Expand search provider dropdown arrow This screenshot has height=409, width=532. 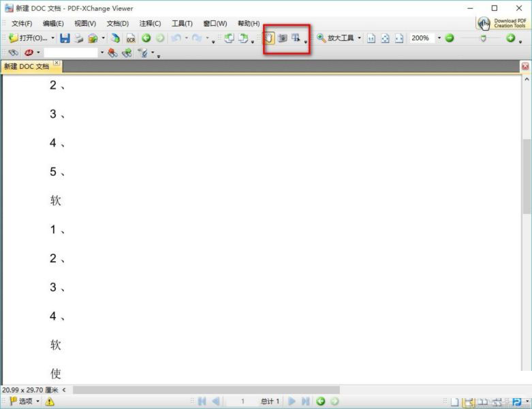pyautogui.click(x=38, y=52)
